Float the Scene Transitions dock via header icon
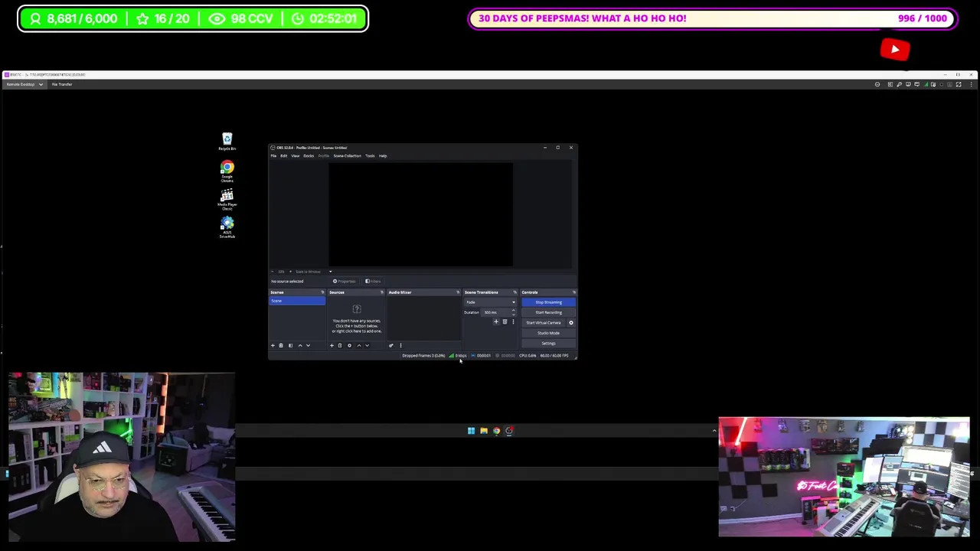The height and width of the screenshot is (551, 980). (514, 292)
